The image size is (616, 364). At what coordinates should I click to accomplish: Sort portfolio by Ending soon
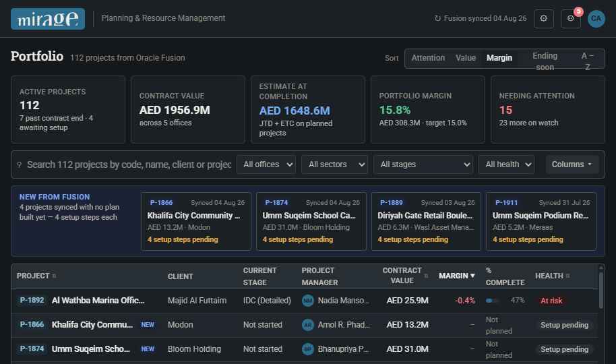click(x=545, y=62)
